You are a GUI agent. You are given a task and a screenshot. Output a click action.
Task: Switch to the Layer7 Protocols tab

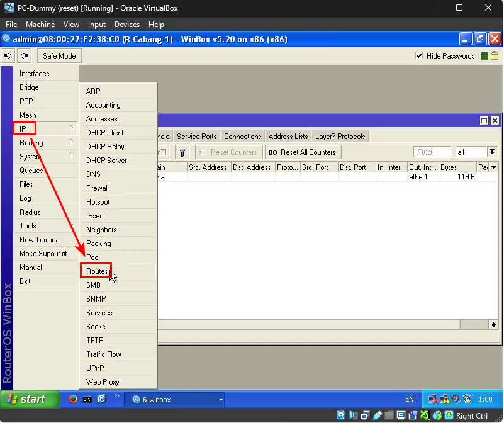[x=340, y=137]
